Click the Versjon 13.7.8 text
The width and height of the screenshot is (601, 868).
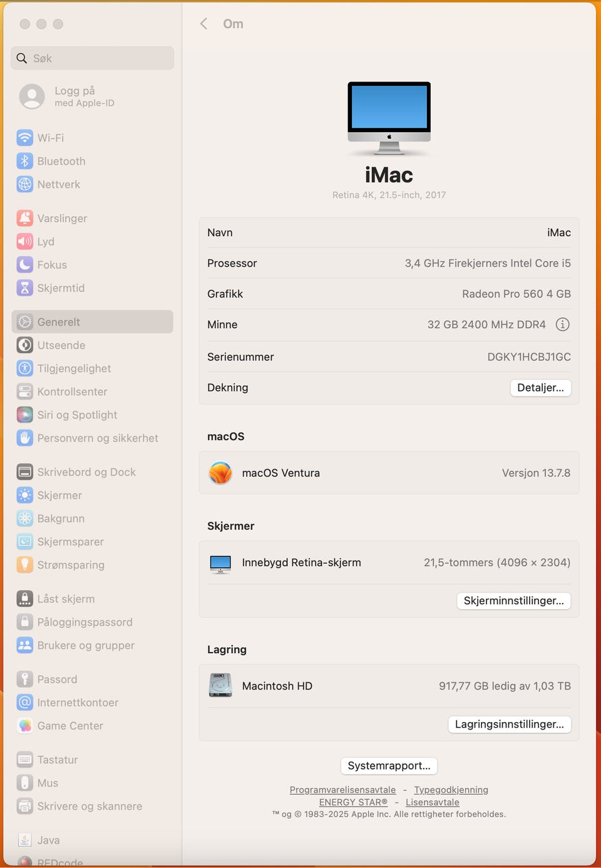click(x=536, y=473)
